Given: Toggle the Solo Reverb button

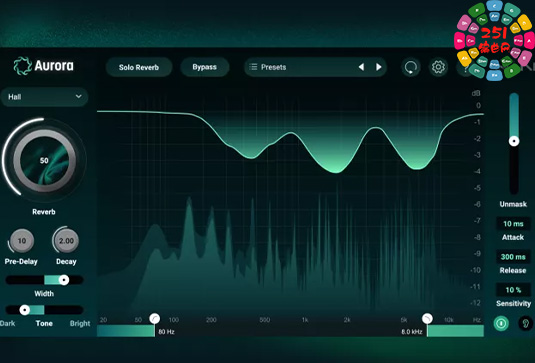Looking at the screenshot, I should click(139, 67).
